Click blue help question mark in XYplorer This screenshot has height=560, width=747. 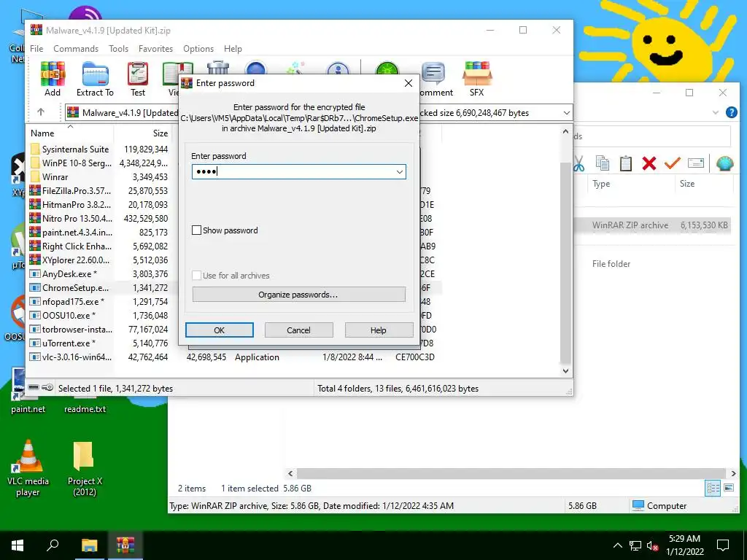(x=731, y=112)
